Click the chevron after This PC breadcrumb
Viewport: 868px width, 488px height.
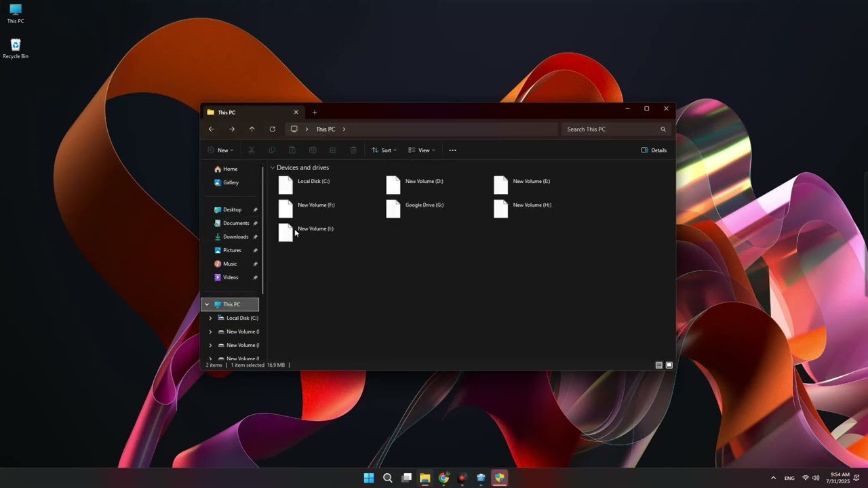(x=344, y=129)
